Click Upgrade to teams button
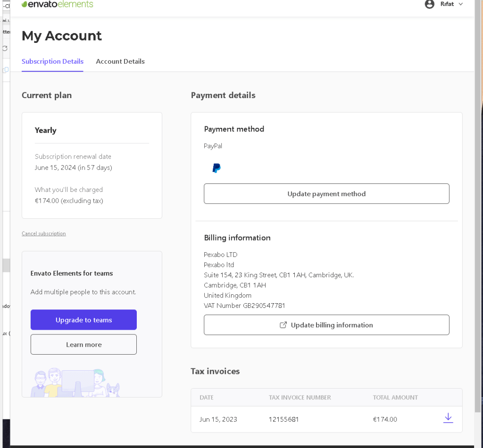This screenshot has height=448, width=483. (x=83, y=320)
